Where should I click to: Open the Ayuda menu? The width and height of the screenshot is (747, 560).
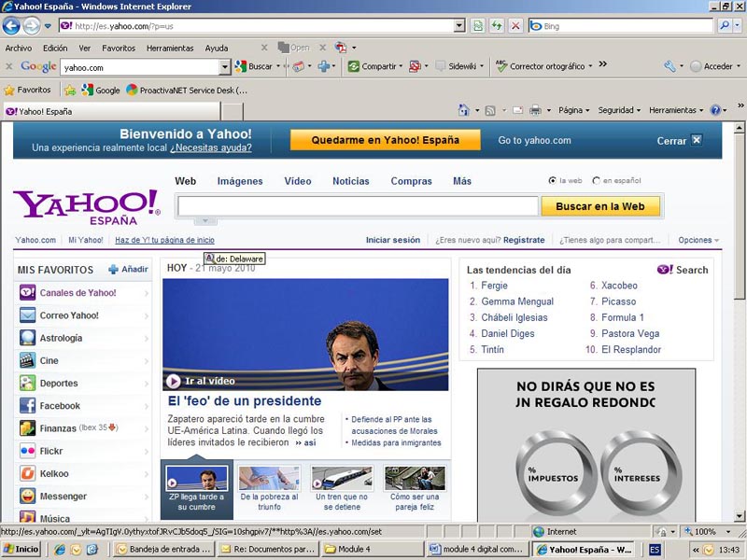(217, 49)
